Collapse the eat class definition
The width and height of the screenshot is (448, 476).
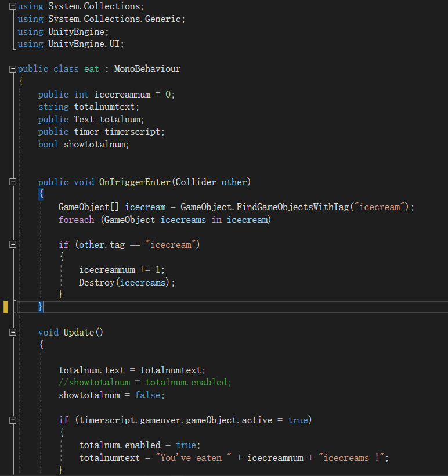coord(13,69)
